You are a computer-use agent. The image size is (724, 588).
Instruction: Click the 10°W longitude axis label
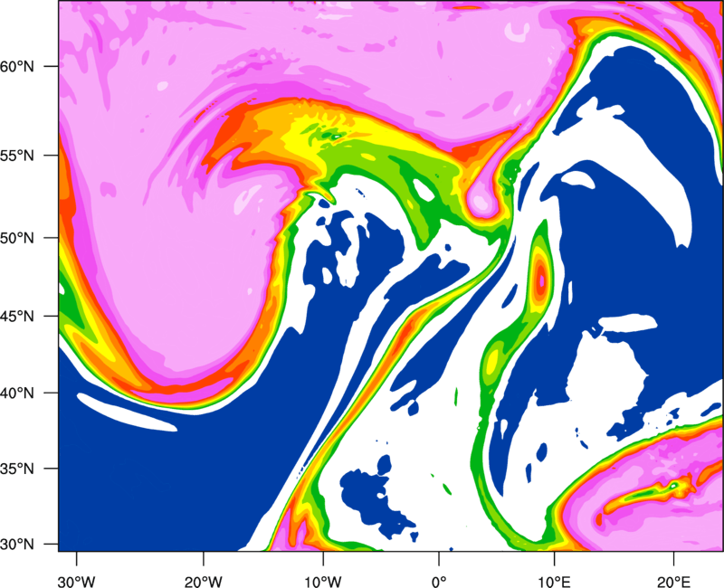pos(323,582)
